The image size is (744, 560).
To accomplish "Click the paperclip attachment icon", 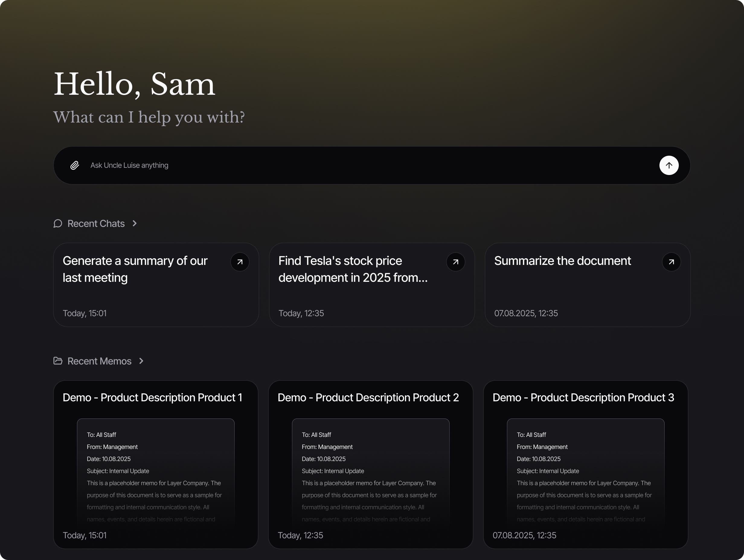I will coord(75,165).
